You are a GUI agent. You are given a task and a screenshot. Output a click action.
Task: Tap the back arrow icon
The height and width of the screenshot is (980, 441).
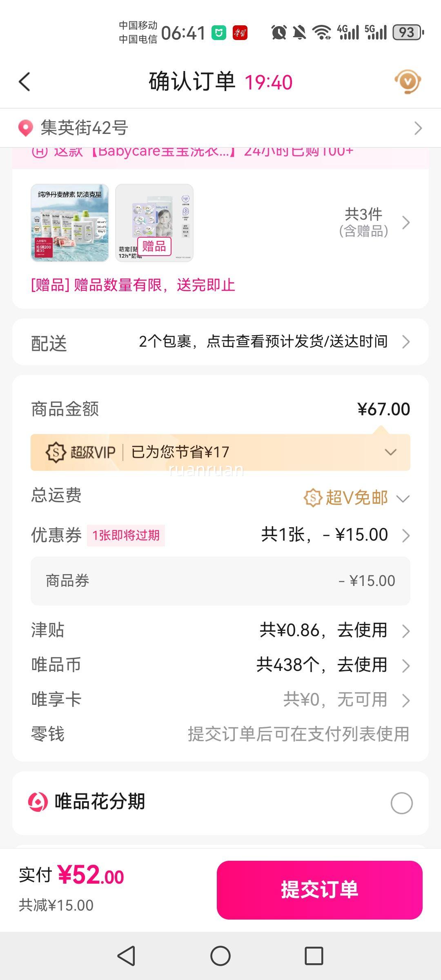click(x=24, y=82)
